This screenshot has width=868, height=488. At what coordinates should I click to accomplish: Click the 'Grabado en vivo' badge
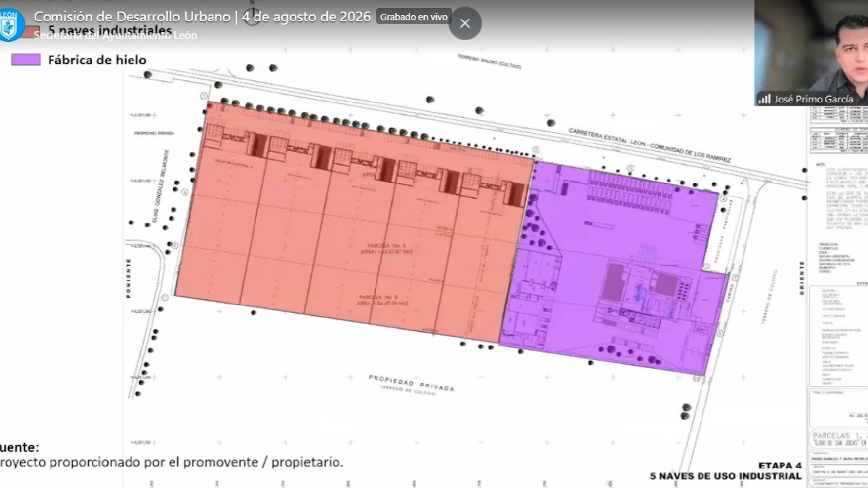pyautogui.click(x=414, y=17)
